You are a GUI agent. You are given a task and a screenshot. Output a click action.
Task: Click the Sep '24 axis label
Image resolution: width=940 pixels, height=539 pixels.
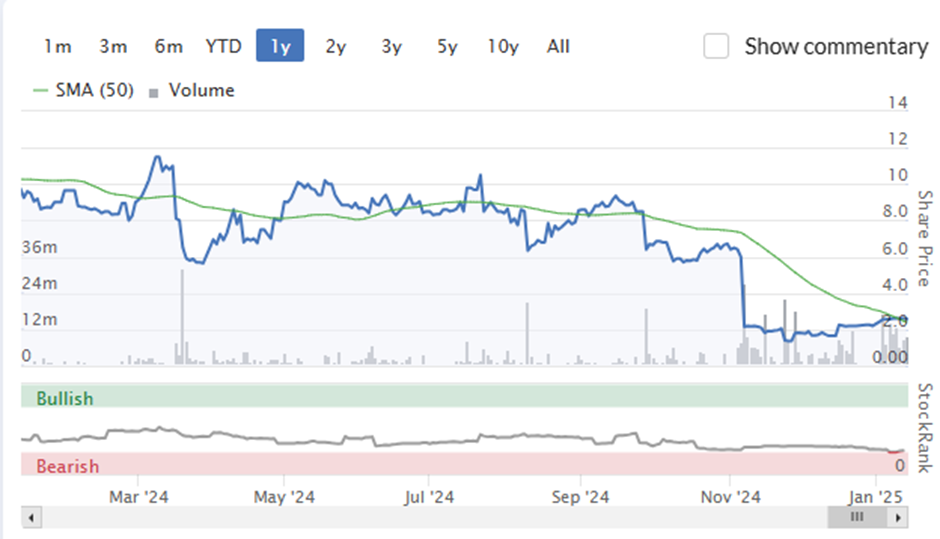pos(580,497)
